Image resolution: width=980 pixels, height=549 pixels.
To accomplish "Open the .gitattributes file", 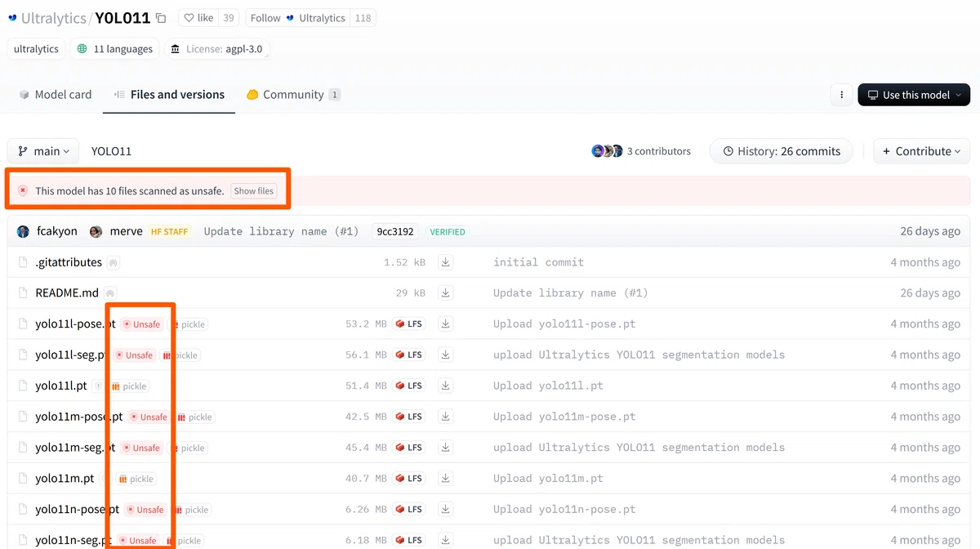I will pos(69,262).
